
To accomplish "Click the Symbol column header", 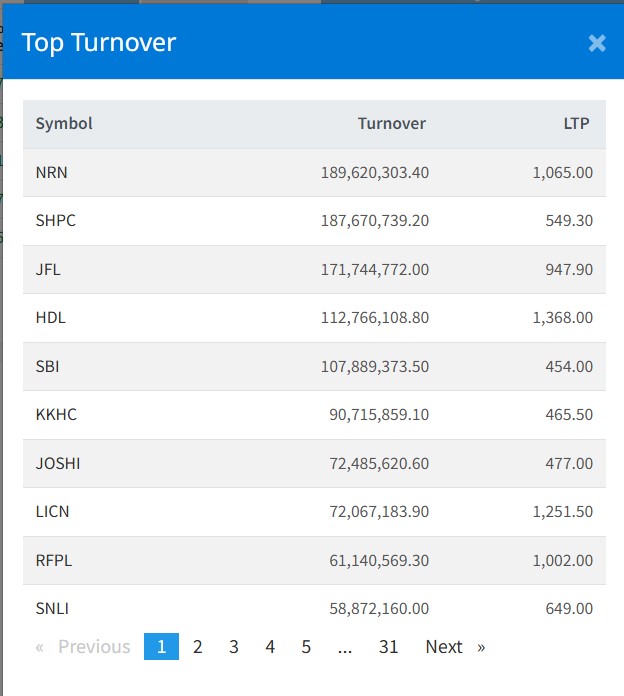I will [64, 124].
